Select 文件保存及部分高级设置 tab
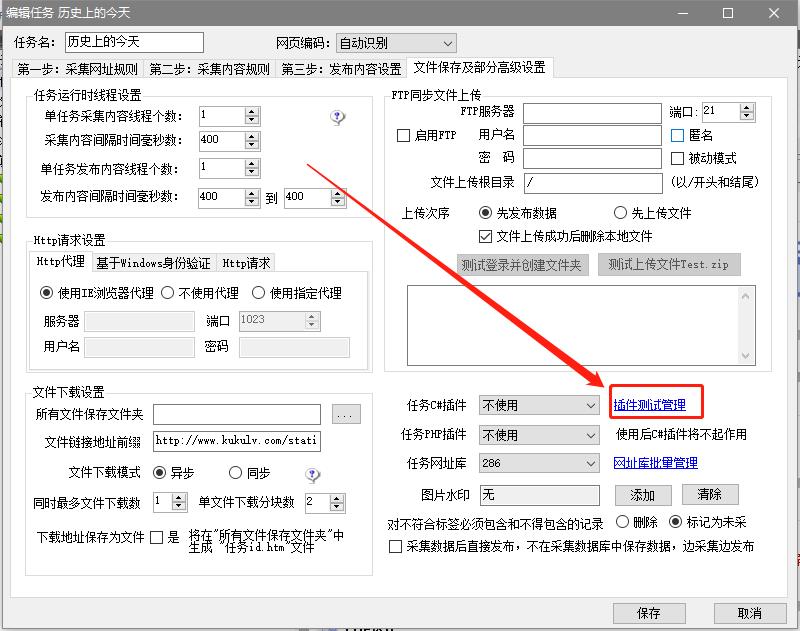Image resolution: width=800 pixels, height=631 pixels. pos(480,68)
